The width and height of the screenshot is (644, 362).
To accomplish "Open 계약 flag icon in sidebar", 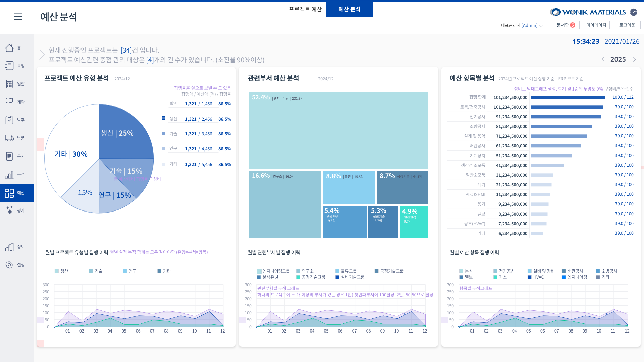I will pos(9,102).
